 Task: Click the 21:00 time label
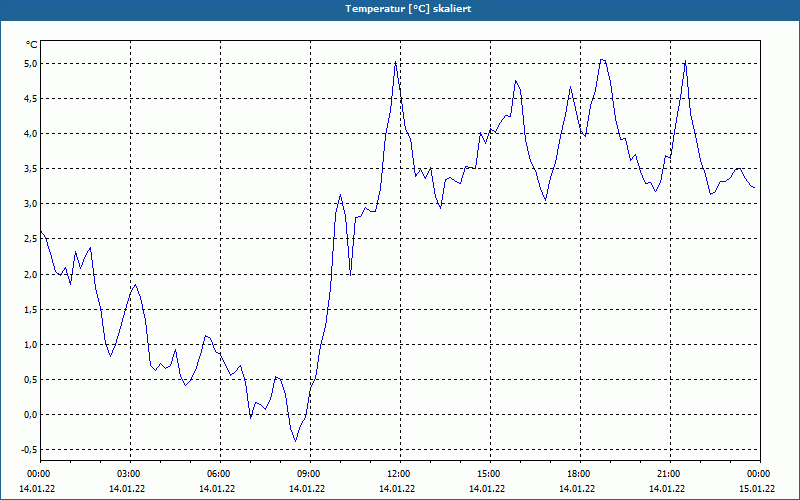pyautogui.click(x=670, y=474)
